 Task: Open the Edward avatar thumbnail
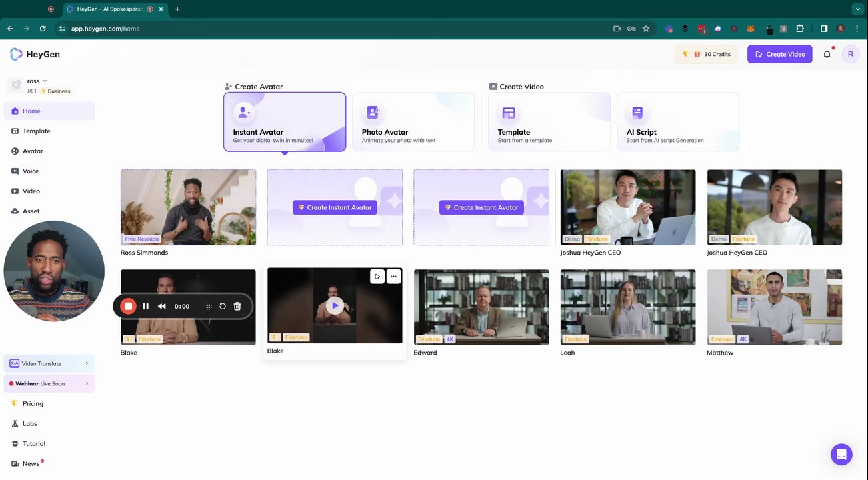coord(481,307)
